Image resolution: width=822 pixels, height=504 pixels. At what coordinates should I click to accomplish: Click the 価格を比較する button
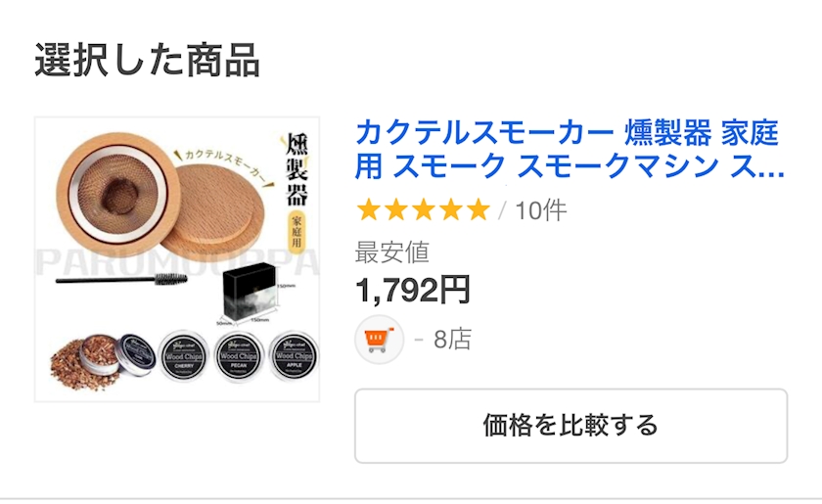tap(571, 426)
